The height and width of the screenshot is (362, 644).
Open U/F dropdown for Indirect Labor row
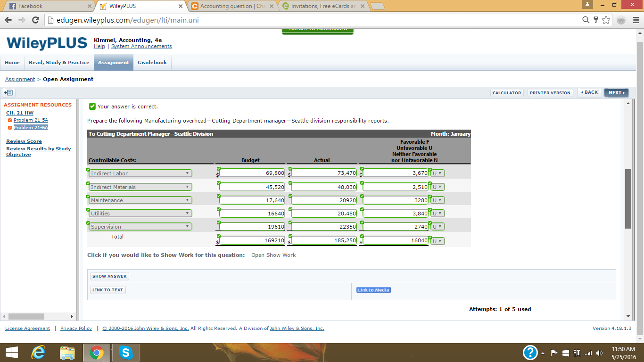[437, 173]
